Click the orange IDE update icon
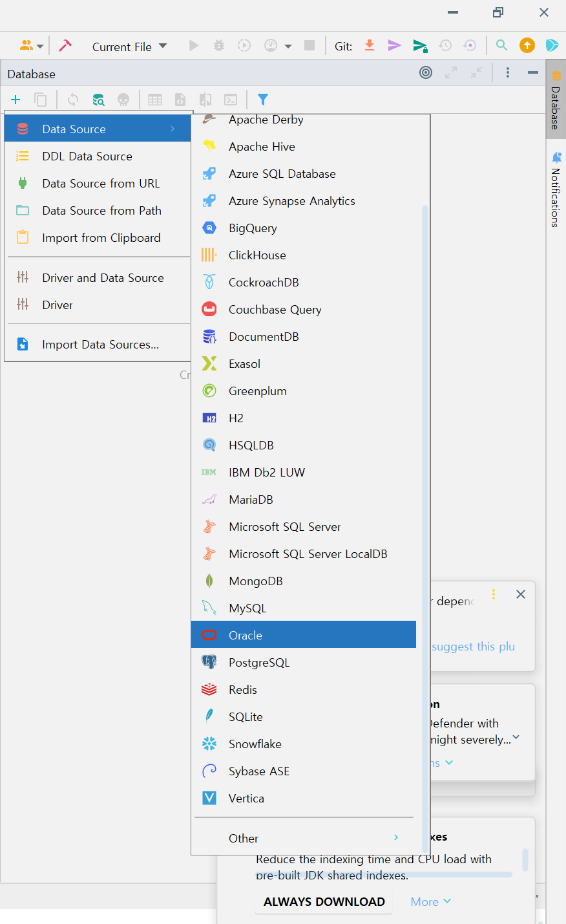Image resolution: width=566 pixels, height=924 pixels. 527,45
